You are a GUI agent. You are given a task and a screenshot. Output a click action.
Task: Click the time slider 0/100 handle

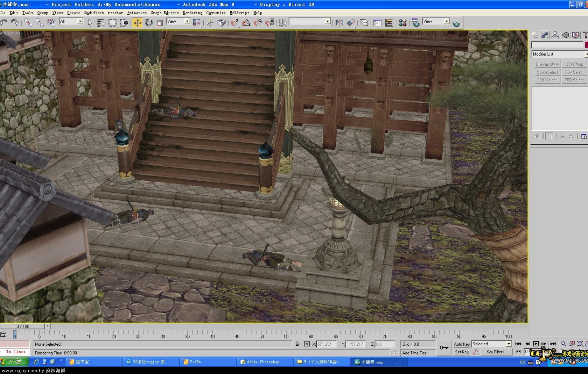pyautogui.click(x=23, y=326)
